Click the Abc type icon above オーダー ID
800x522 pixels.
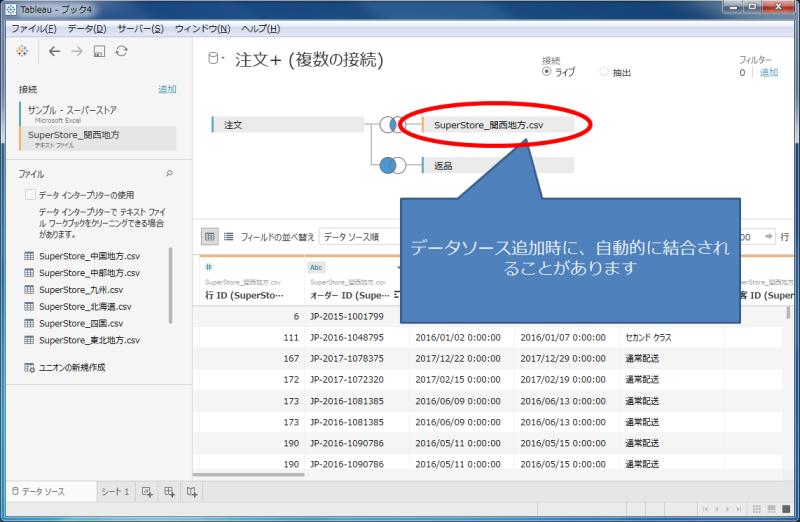click(x=316, y=267)
